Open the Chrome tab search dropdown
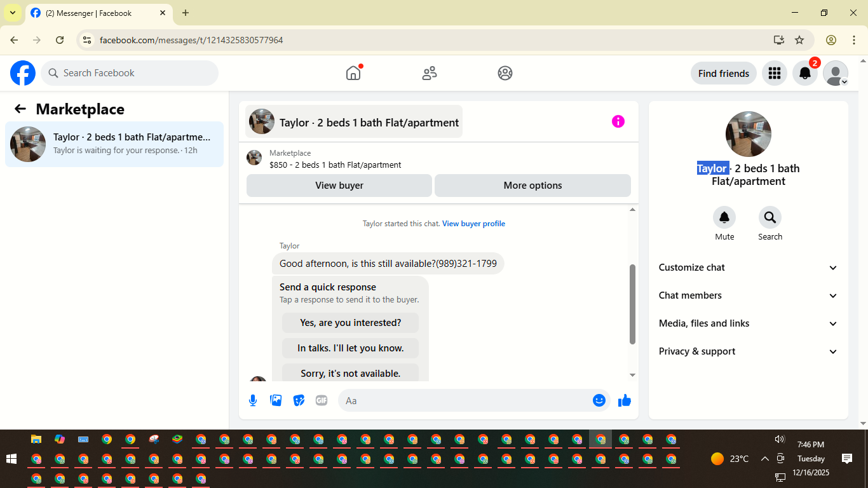The width and height of the screenshot is (868, 488). point(13,13)
